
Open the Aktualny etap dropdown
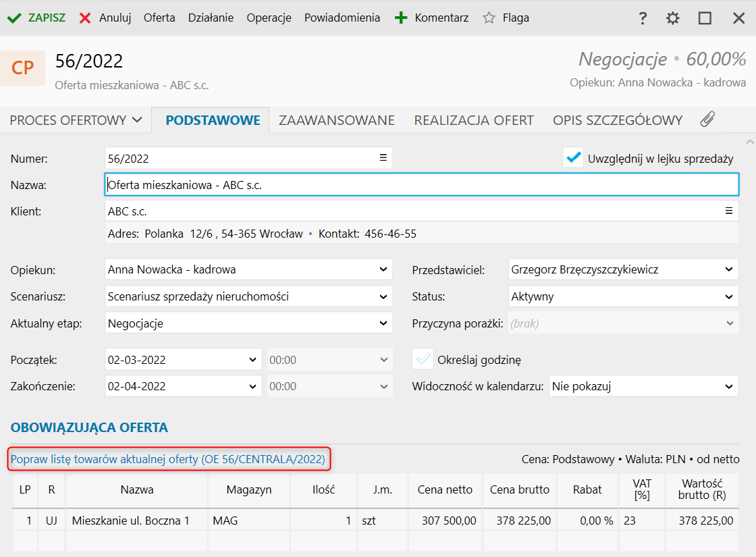383,323
